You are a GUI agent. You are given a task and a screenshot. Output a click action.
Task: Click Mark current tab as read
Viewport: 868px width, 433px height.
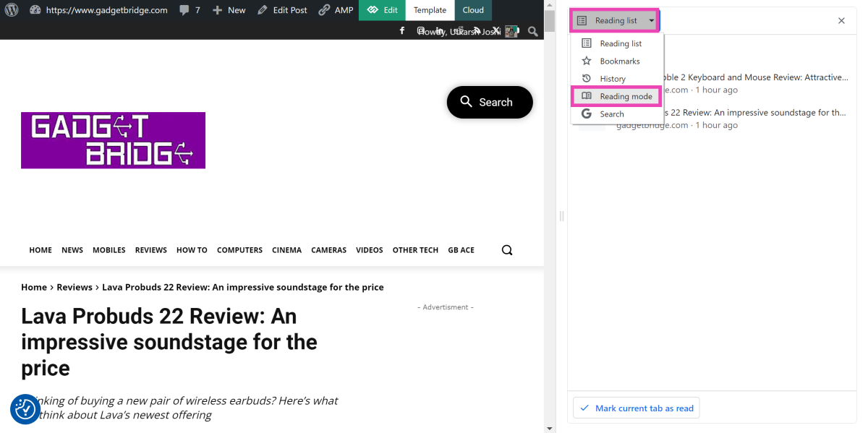(637, 408)
